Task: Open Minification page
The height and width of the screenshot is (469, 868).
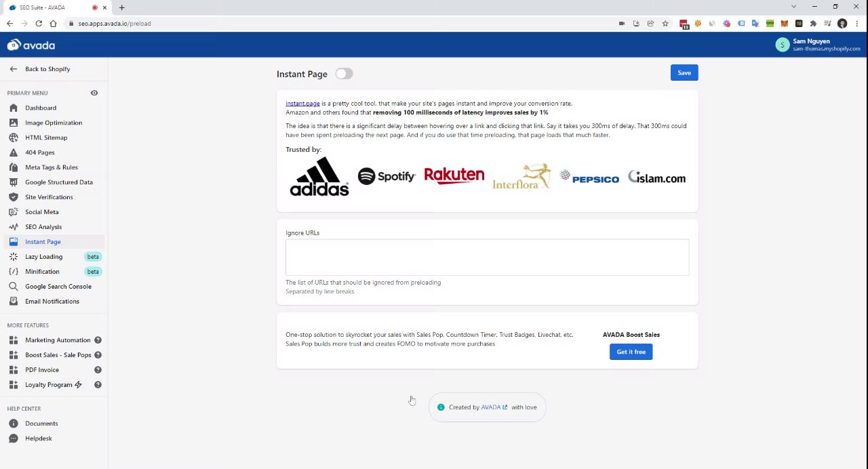Action: [42, 272]
